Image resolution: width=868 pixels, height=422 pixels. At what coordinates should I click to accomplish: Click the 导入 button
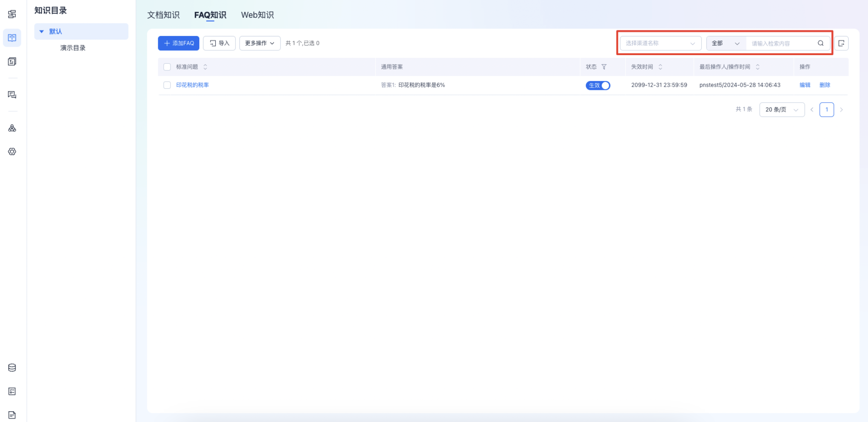click(219, 43)
